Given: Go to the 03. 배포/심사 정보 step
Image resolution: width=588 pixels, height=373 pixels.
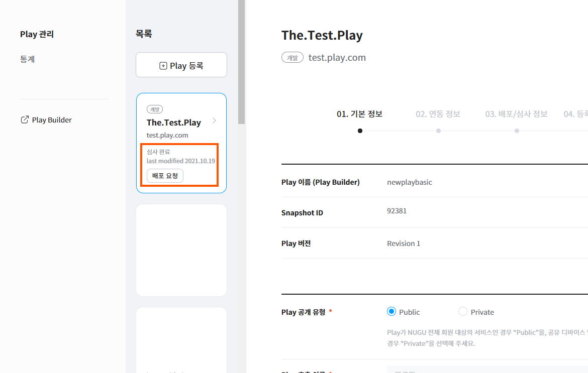Looking at the screenshot, I should click(x=516, y=114).
